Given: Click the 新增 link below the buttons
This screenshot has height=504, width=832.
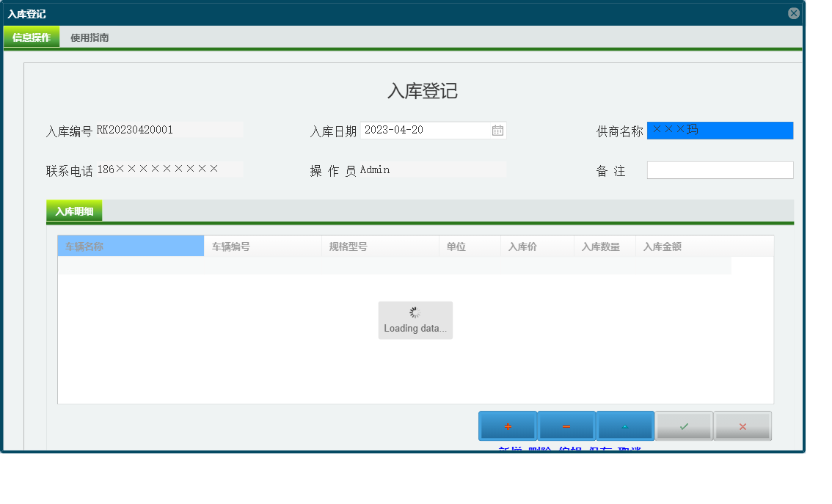Looking at the screenshot, I should [x=508, y=449].
